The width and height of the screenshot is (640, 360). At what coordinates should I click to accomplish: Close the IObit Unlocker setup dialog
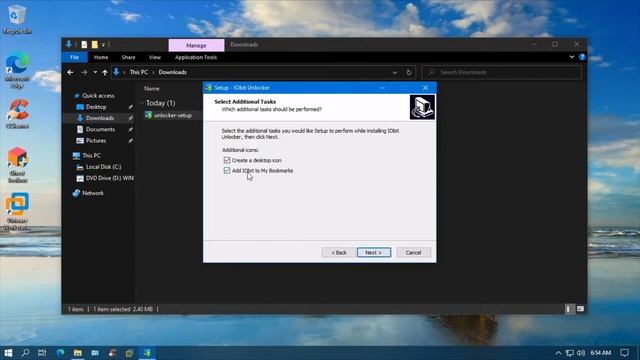pyautogui.click(x=425, y=88)
